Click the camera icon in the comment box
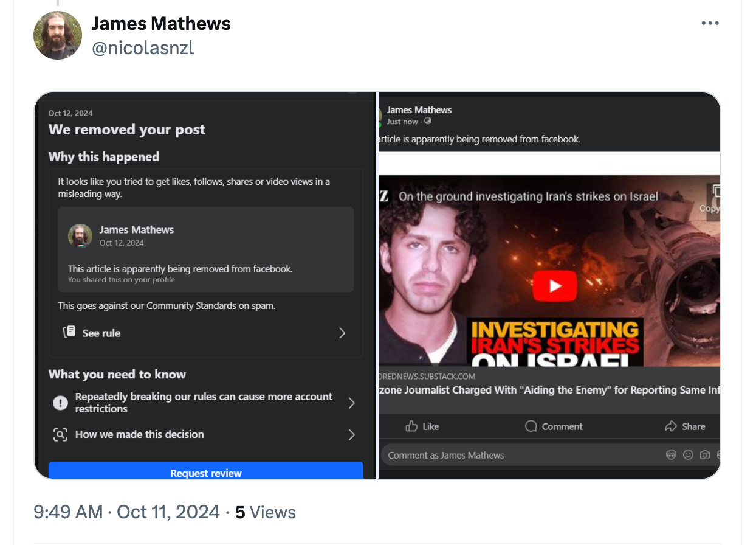 tap(704, 454)
